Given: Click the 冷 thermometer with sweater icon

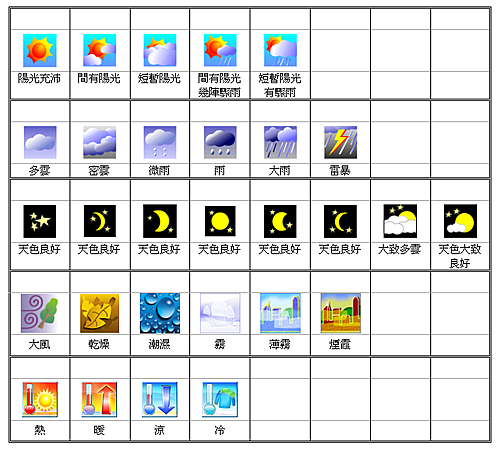Looking at the screenshot, I should tap(220, 400).
